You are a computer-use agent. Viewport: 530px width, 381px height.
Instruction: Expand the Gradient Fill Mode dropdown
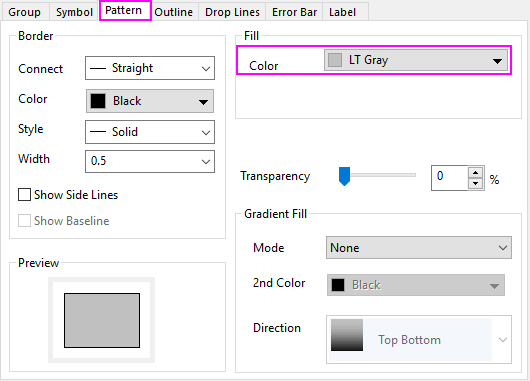419,247
